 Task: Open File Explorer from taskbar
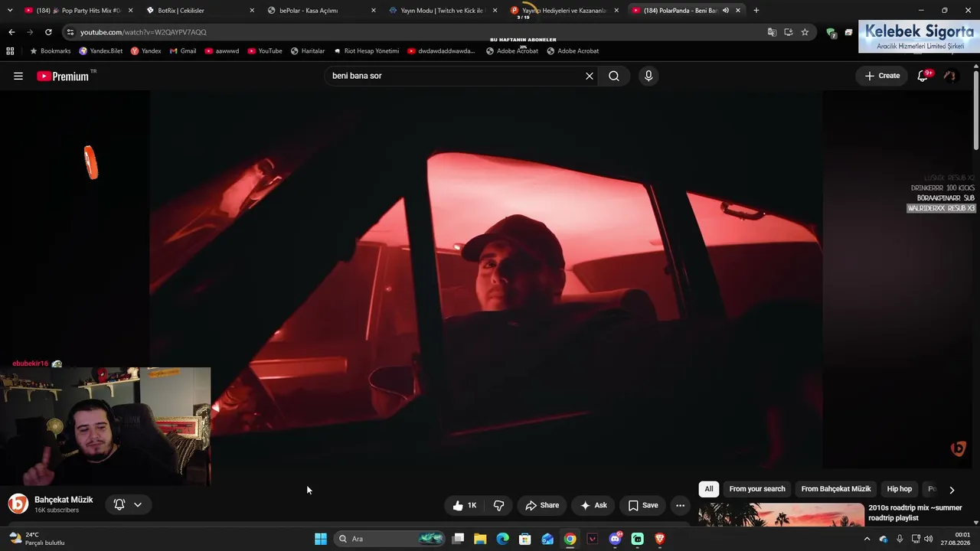point(480,539)
